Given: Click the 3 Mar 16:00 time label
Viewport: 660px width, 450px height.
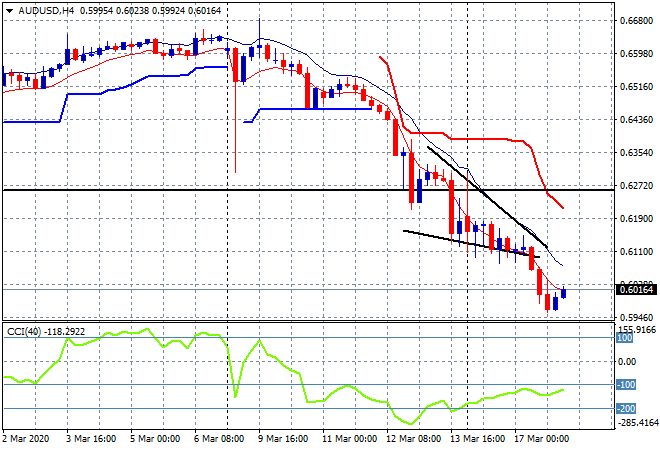Looking at the screenshot, I should 91,439.
